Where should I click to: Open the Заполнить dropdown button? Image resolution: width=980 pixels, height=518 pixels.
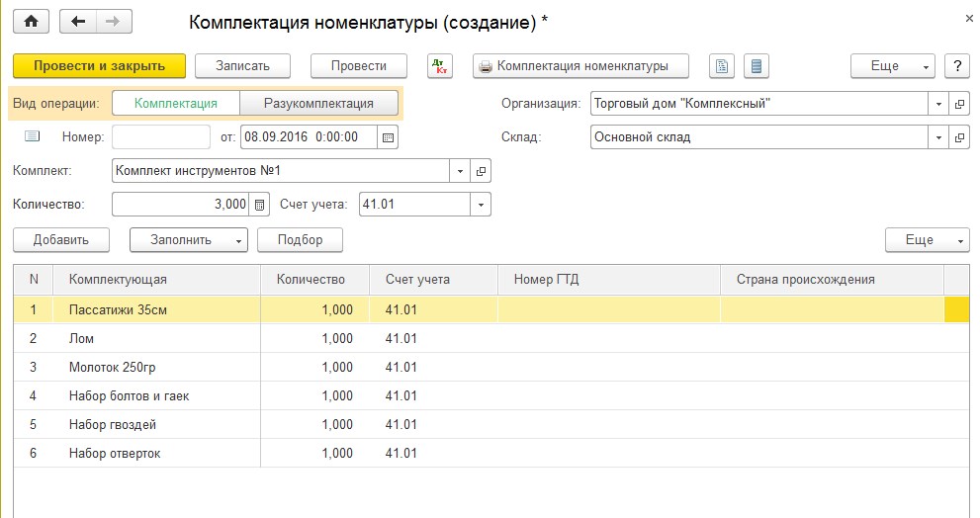[x=188, y=239]
